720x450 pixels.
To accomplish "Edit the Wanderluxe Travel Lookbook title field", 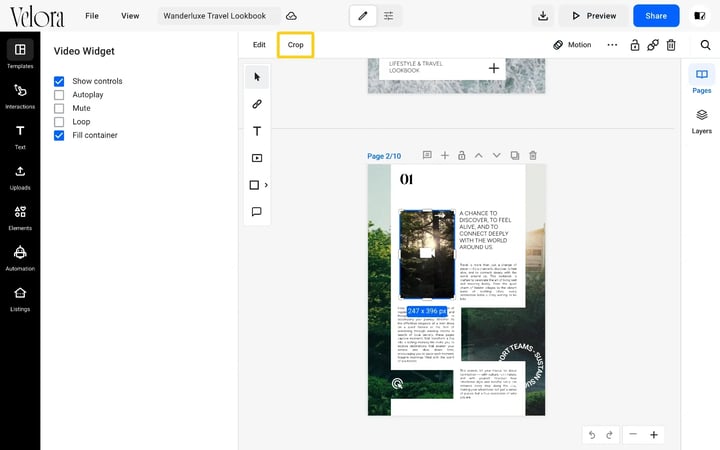I will [x=219, y=16].
